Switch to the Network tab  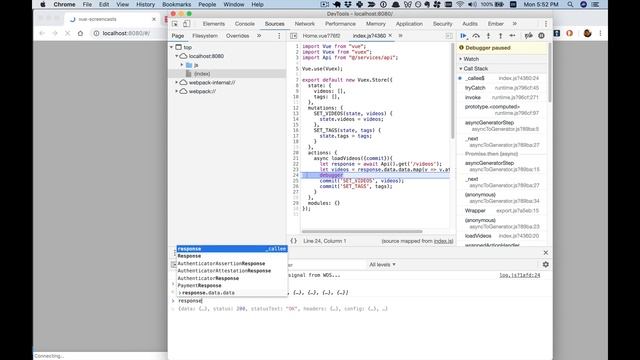[304, 24]
